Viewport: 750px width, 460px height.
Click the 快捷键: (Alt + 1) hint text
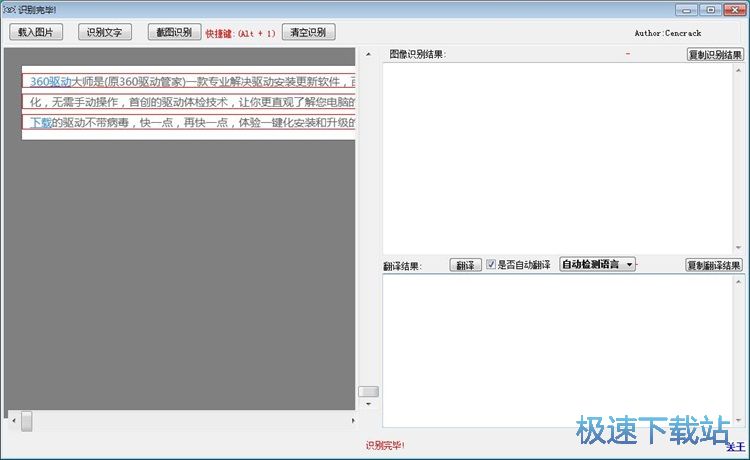[240, 33]
